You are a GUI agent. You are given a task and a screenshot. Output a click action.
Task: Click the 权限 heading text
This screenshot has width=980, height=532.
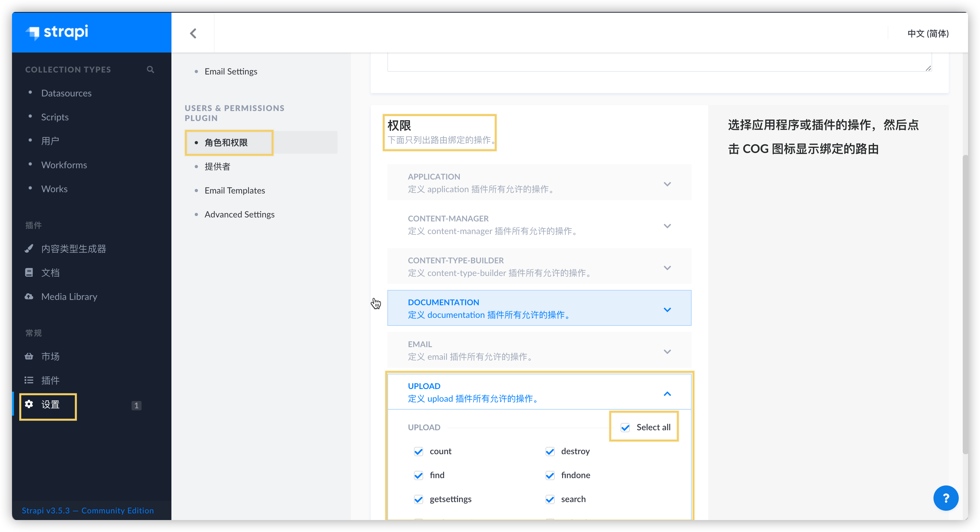click(x=399, y=125)
